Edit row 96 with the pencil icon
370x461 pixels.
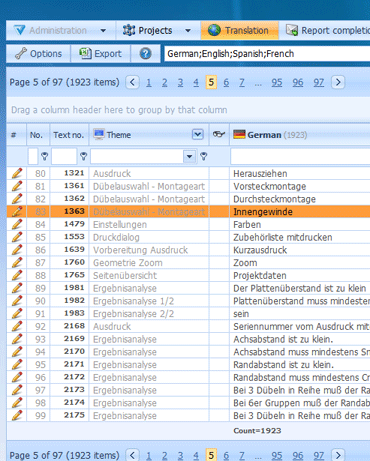[x=17, y=377]
